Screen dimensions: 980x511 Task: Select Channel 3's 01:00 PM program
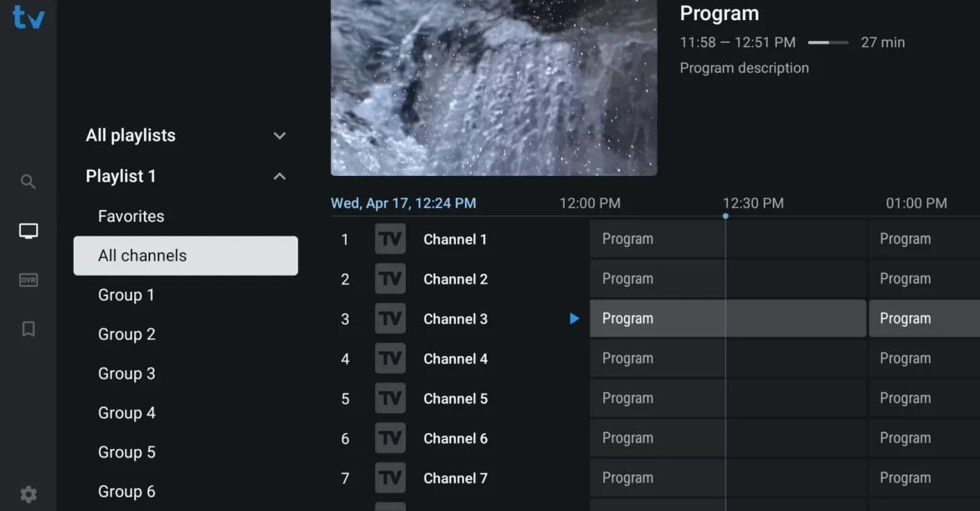tap(923, 318)
